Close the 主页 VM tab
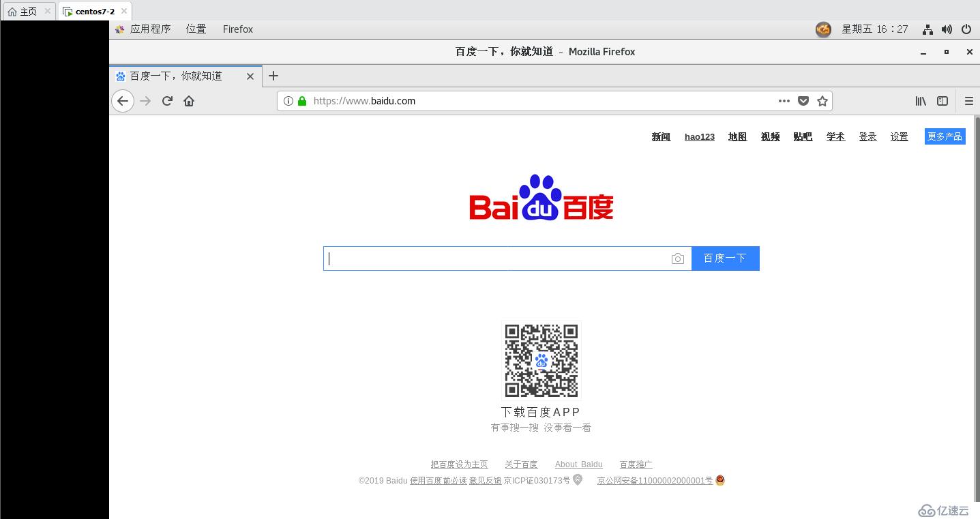 point(48,11)
